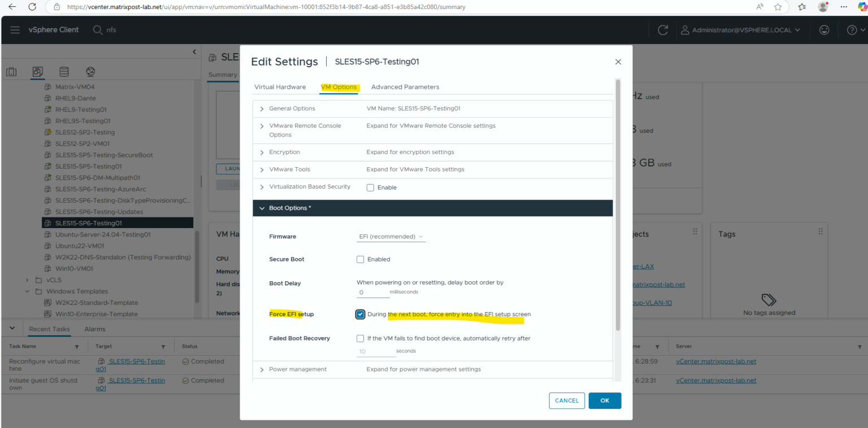Click the Boot Delay milliseconds field
Image resolution: width=868 pixels, height=428 pixels.
coord(372,292)
